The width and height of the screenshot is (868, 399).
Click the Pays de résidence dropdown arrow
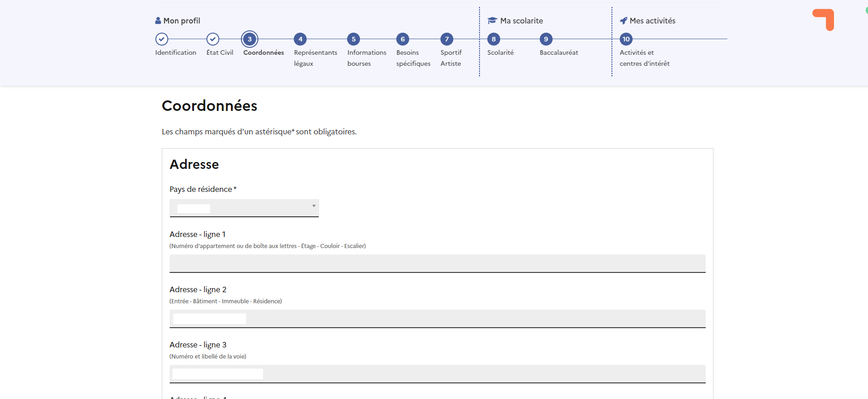(x=314, y=206)
